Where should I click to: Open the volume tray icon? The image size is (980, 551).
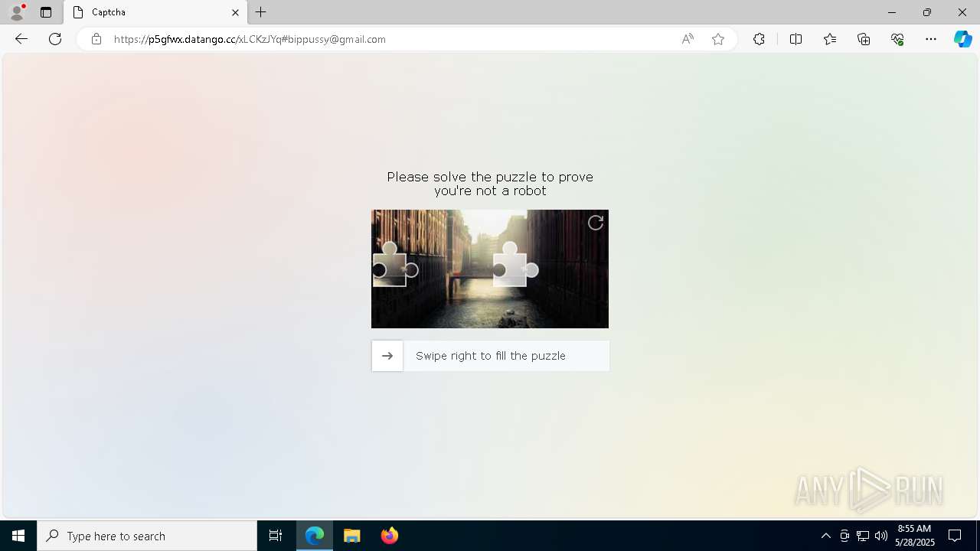click(x=881, y=536)
